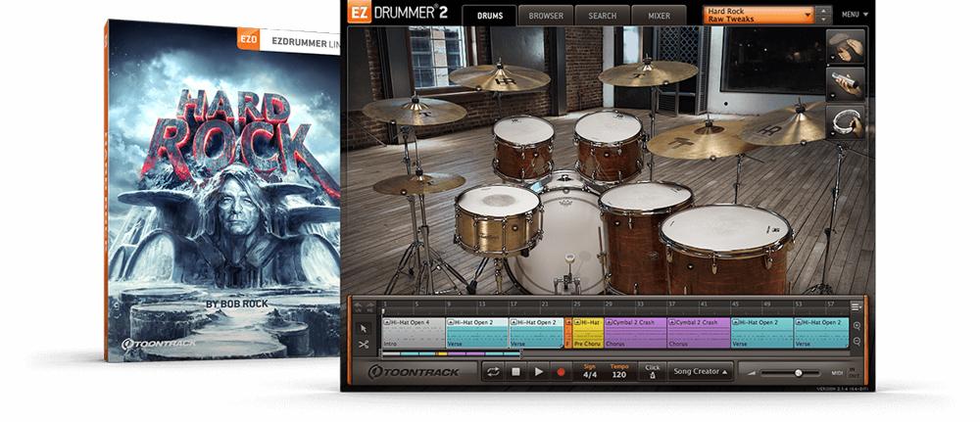Image resolution: width=980 pixels, height=422 pixels.
Task: Open the Hard Rock Raw Tweaks preset dropdown
Action: click(x=759, y=15)
